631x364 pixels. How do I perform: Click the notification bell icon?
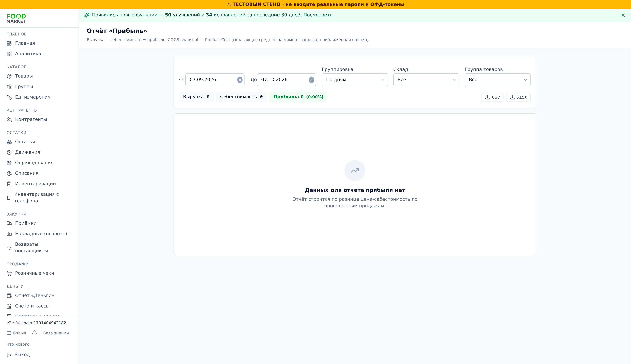pyautogui.click(x=35, y=333)
